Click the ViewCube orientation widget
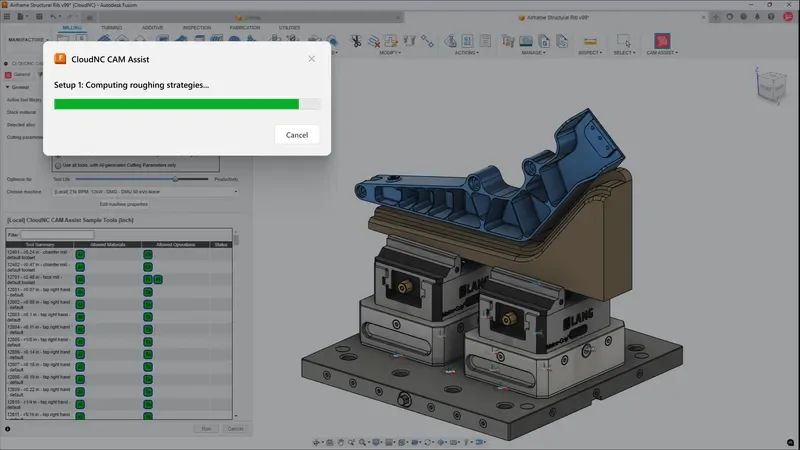 [770, 86]
